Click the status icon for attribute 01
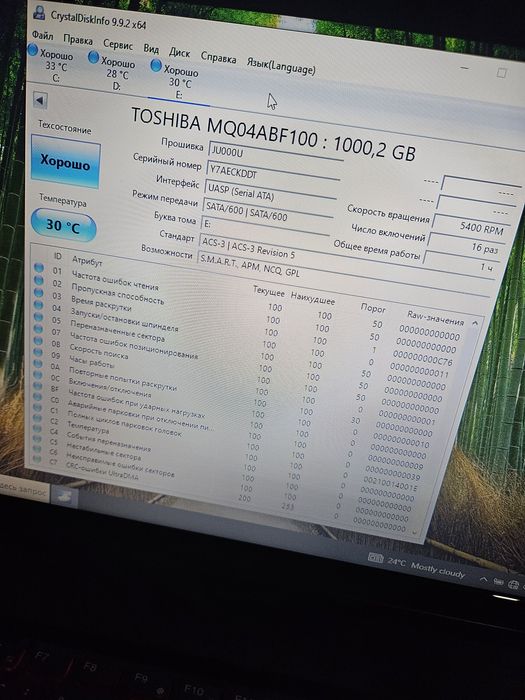Image resolution: width=525 pixels, height=700 pixels. [39, 268]
